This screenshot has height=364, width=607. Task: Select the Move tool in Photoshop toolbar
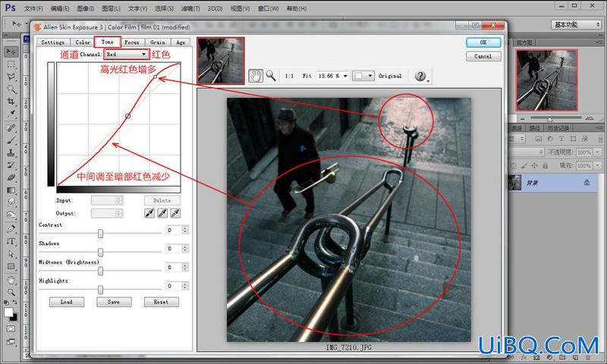coord(11,52)
